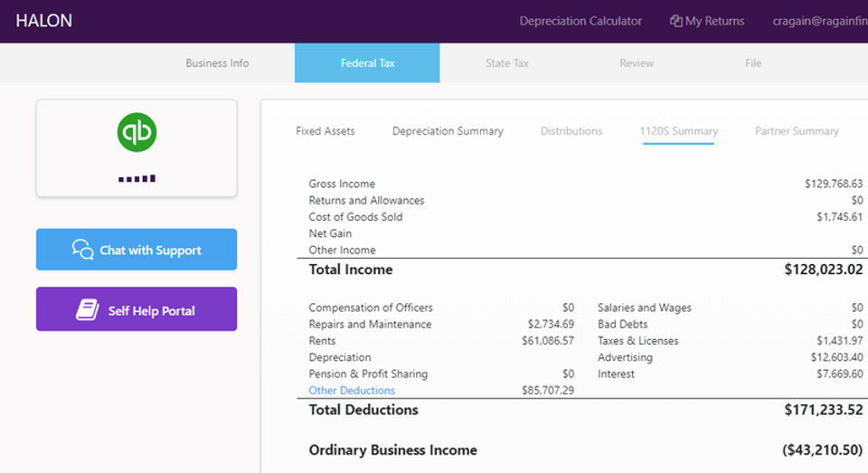This screenshot has width=868, height=473.
Task: Click the cragain account email
Action: click(x=820, y=21)
